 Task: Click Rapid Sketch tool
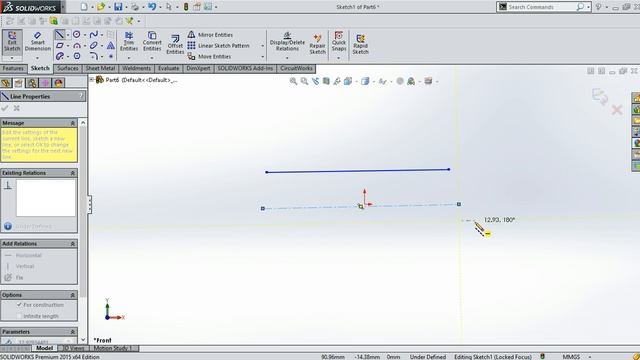pos(360,44)
